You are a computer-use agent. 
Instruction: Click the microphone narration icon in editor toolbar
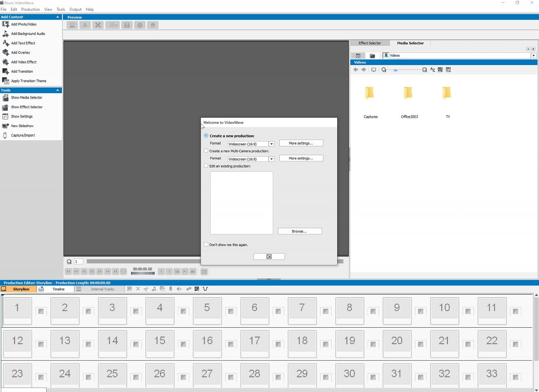(171, 289)
